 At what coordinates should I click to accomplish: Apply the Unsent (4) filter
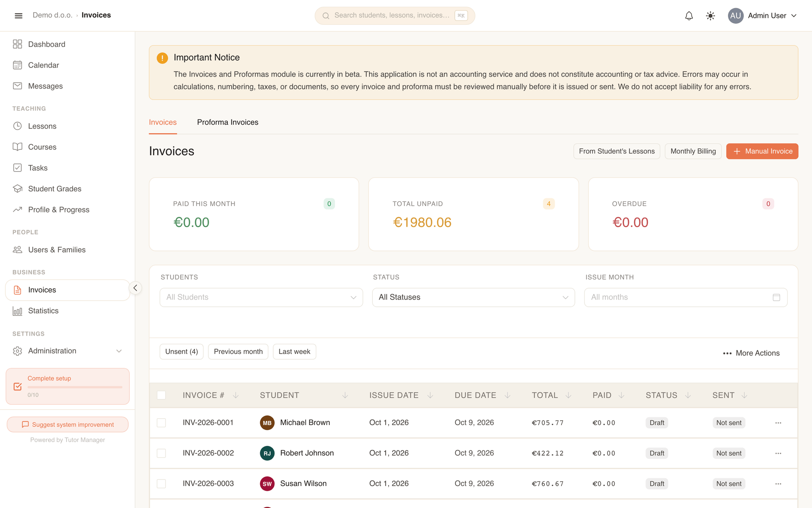click(x=181, y=352)
